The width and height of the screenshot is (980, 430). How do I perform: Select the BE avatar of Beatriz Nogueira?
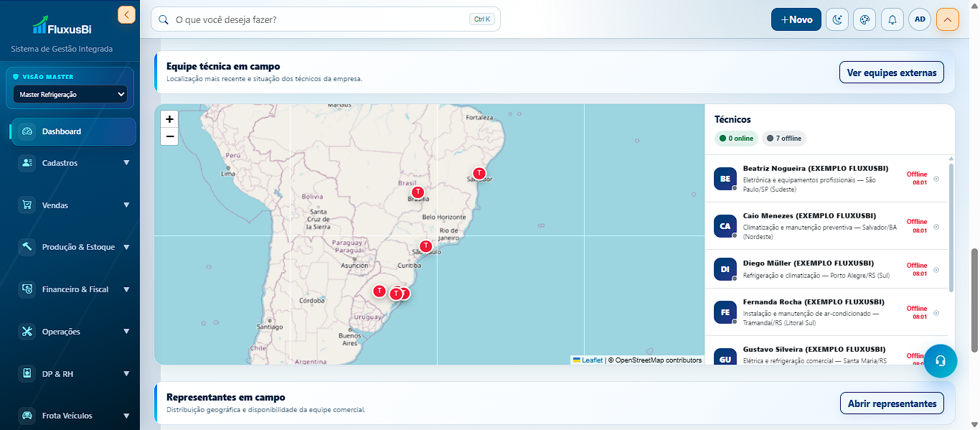(x=725, y=179)
